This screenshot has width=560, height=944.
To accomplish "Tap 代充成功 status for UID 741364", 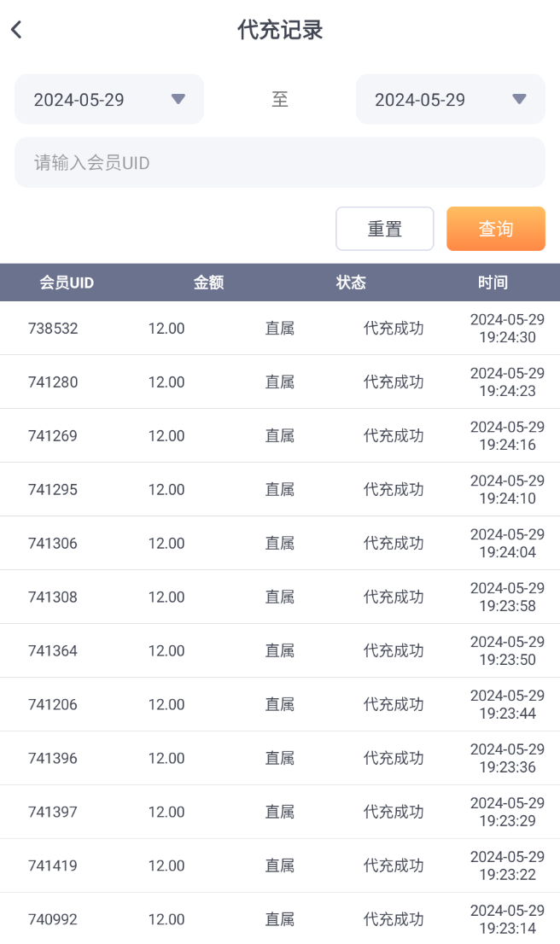I will [x=394, y=651].
